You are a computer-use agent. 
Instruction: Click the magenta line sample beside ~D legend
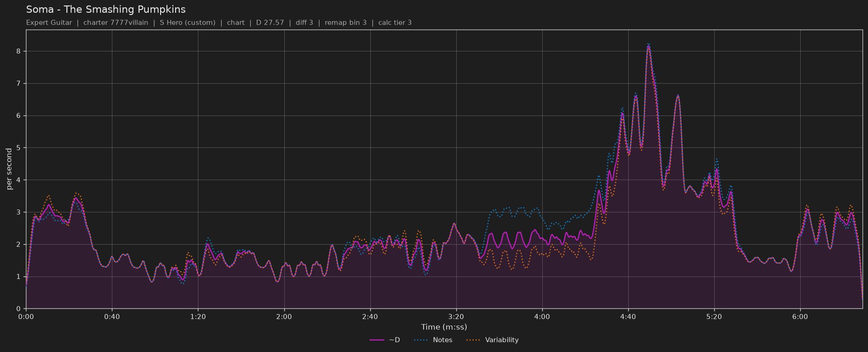tap(377, 340)
